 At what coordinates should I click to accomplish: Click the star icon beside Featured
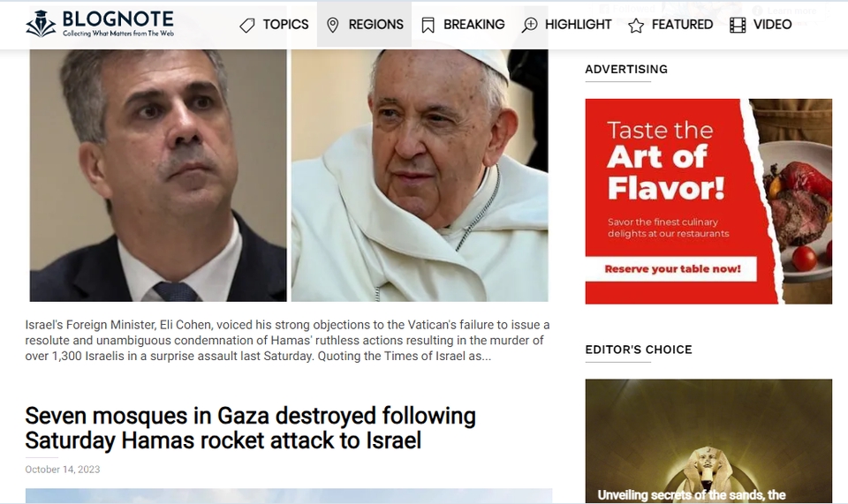click(x=636, y=26)
